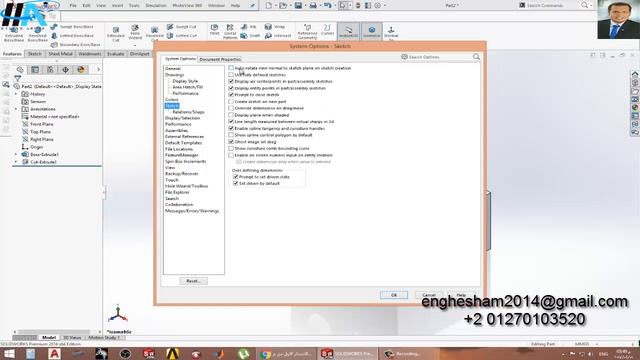
Task: Toggle Prompt to close sketch checkbox
Action: [231, 95]
